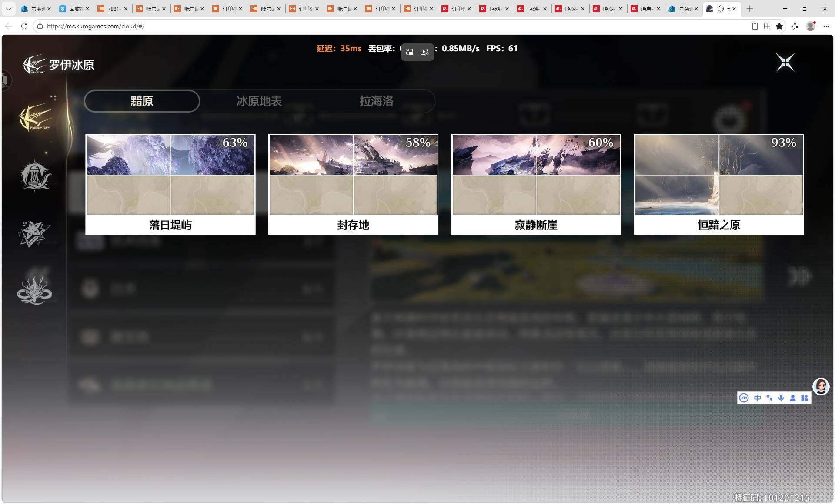Toggle the 中 Chinese input mode icon

[758, 398]
